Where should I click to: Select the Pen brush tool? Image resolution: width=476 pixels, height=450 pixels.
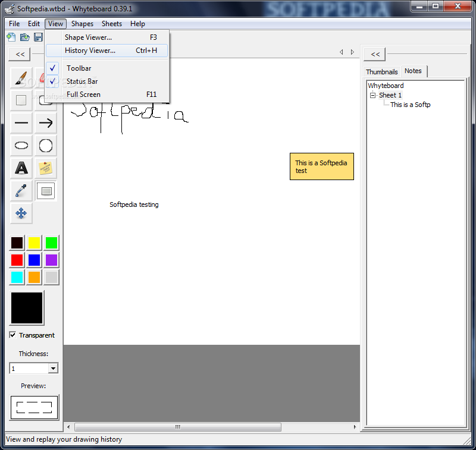[x=21, y=78]
